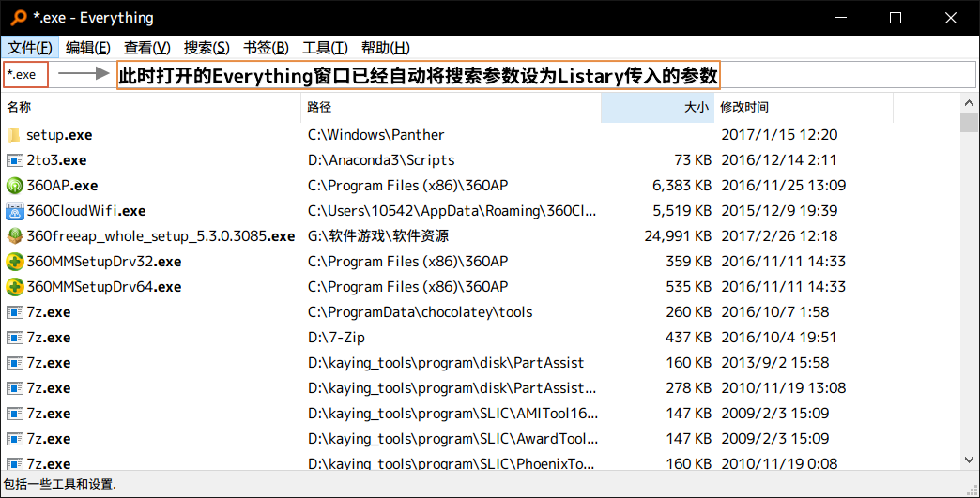
Task: Click the 360MMSetupDrv64.exe green plus icon
Action: [x=14, y=287]
